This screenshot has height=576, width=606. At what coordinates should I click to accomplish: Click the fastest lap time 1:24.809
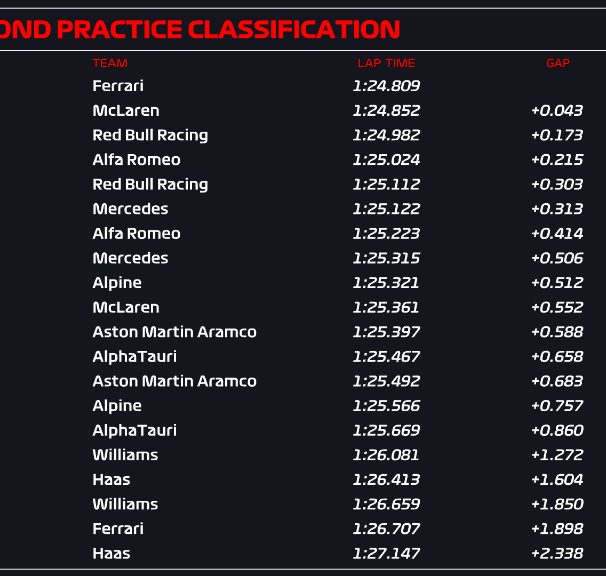click(x=386, y=86)
